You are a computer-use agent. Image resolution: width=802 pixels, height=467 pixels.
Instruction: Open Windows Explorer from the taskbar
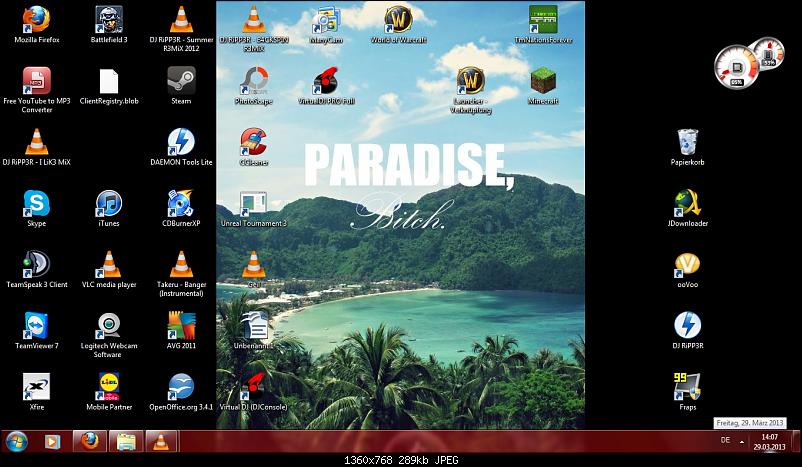(126, 441)
